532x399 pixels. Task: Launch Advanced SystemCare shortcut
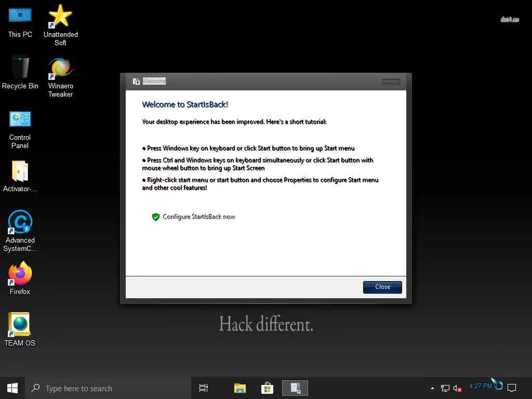(20, 231)
